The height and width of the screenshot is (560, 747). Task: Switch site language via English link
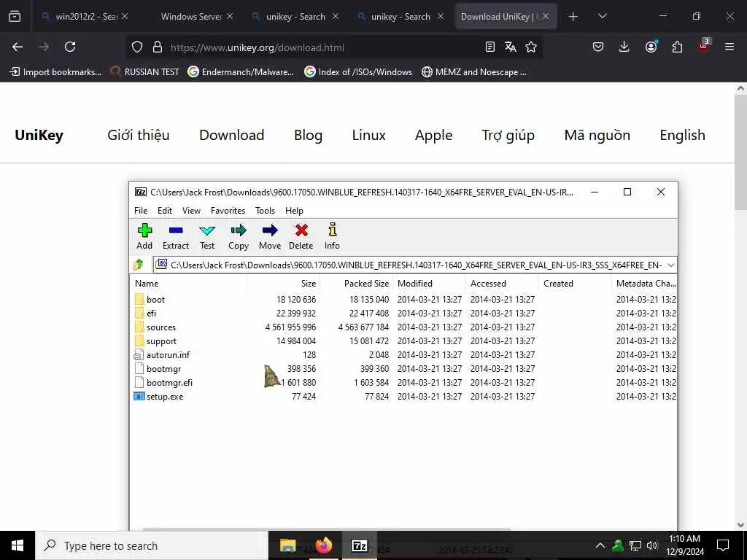pyautogui.click(x=682, y=135)
